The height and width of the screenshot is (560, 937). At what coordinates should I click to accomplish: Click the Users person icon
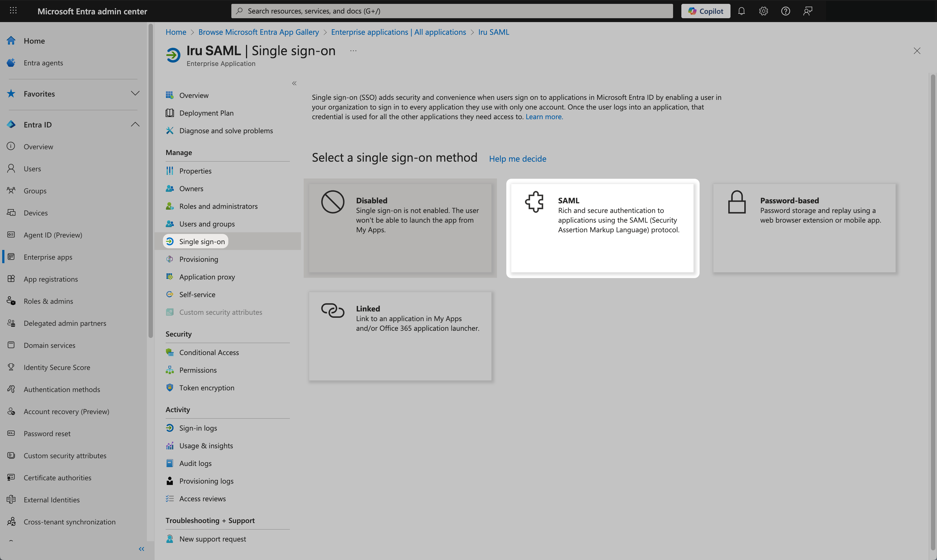[x=11, y=168]
